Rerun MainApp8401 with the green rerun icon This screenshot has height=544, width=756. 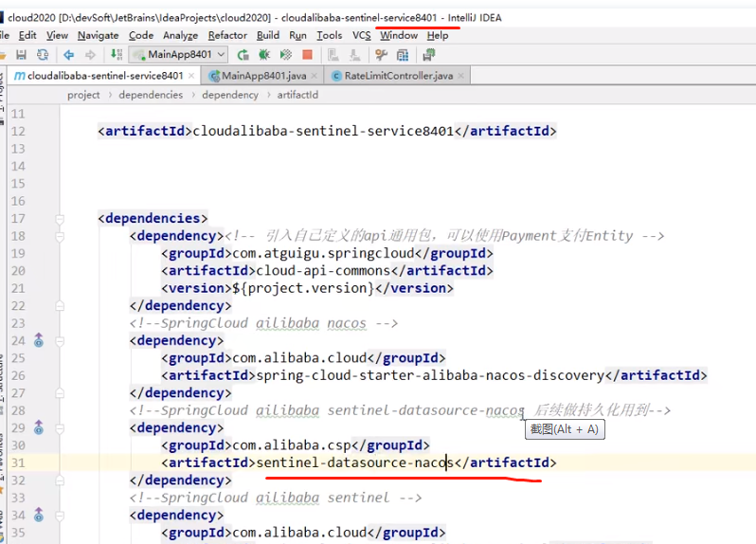click(x=243, y=55)
